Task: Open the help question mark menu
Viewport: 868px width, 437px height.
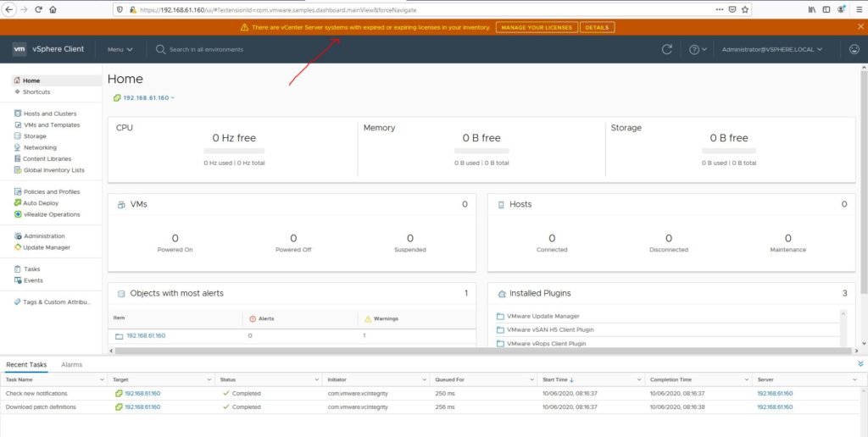Action: pyautogui.click(x=698, y=49)
